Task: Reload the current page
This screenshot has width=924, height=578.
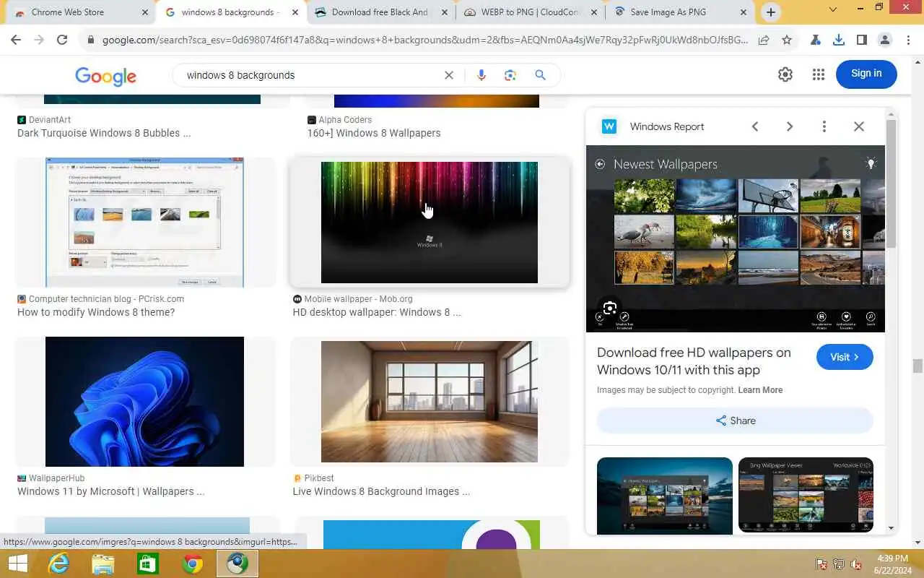Action: (62, 40)
